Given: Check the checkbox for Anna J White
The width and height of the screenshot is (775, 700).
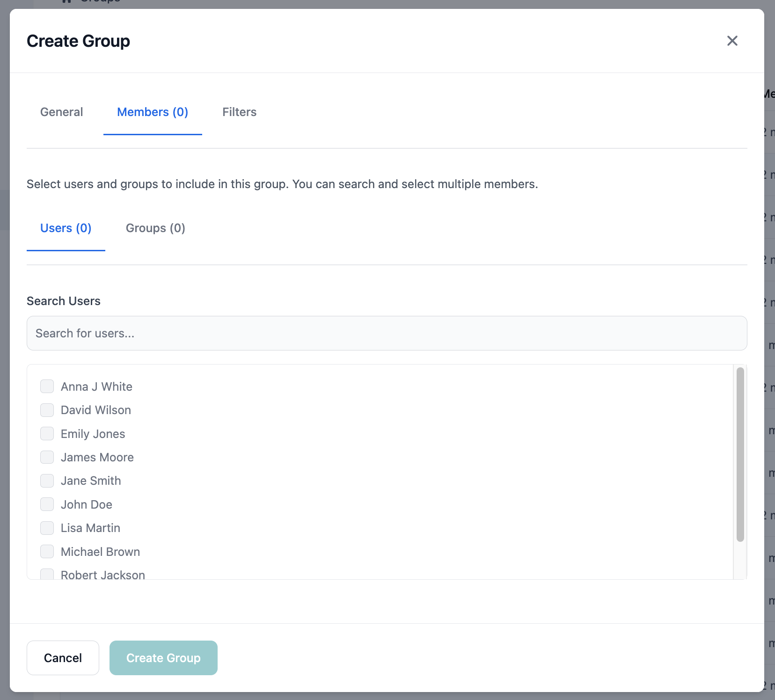Looking at the screenshot, I should (x=47, y=386).
